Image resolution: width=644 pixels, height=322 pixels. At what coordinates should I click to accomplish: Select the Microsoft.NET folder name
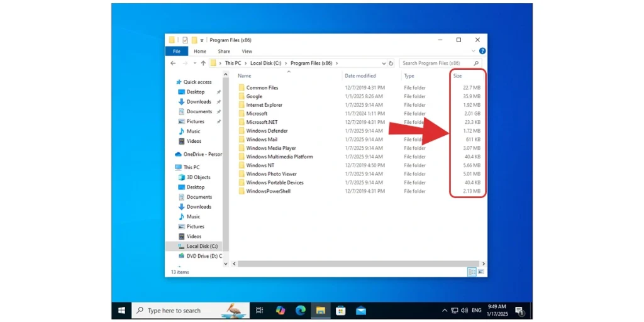[262, 122]
